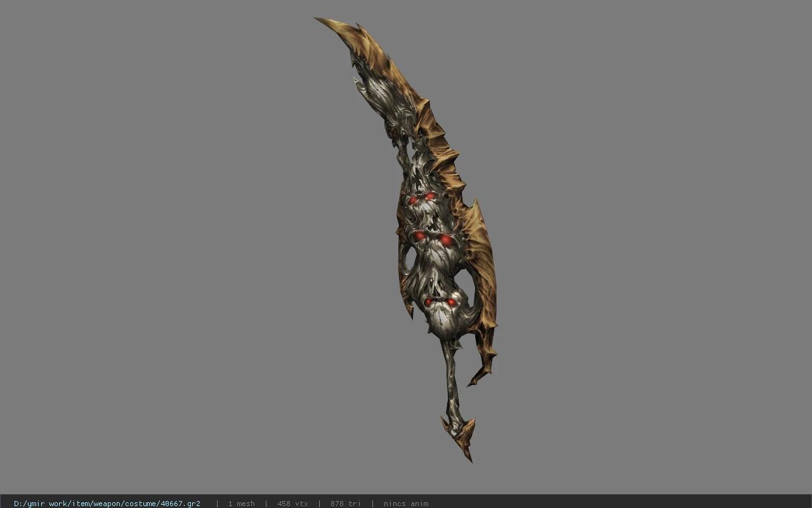
Task: Click the '1 mesh' status entry
Action: pos(242,504)
